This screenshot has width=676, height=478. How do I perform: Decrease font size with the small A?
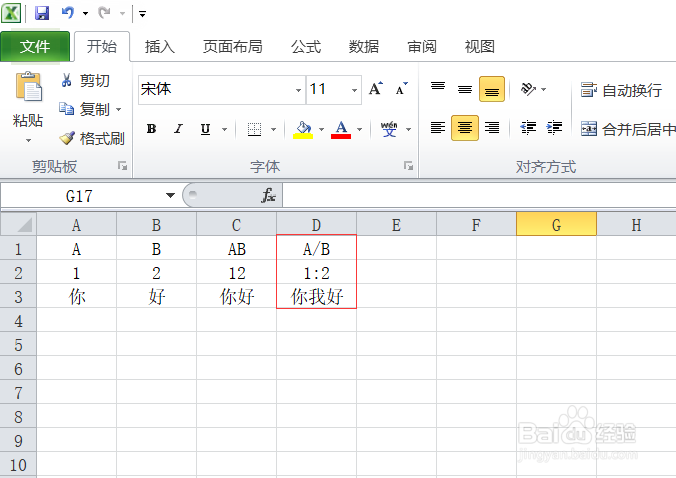[x=401, y=89]
